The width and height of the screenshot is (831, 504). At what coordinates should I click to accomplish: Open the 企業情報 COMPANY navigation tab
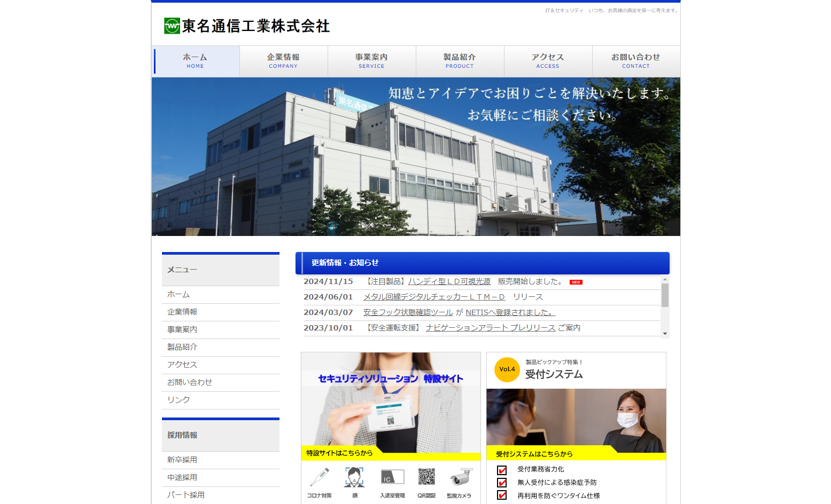284,61
